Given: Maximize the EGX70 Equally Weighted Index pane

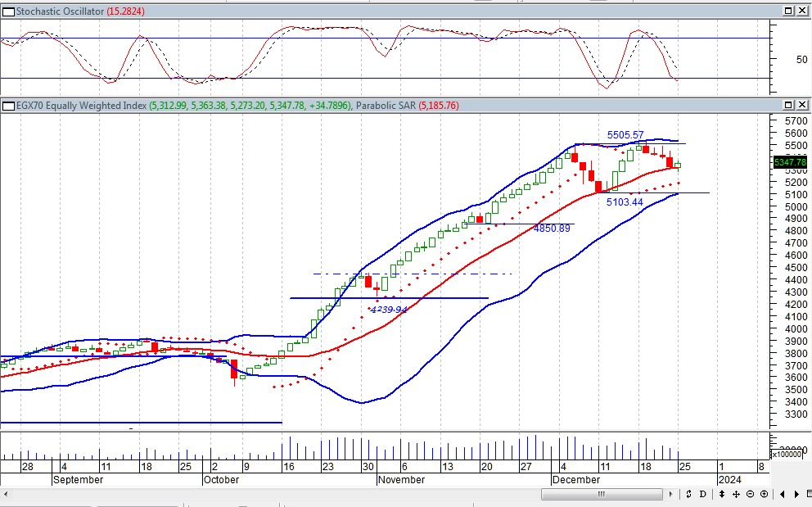Looking at the screenshot, I should pyautogui.click(x=788, y=106).
